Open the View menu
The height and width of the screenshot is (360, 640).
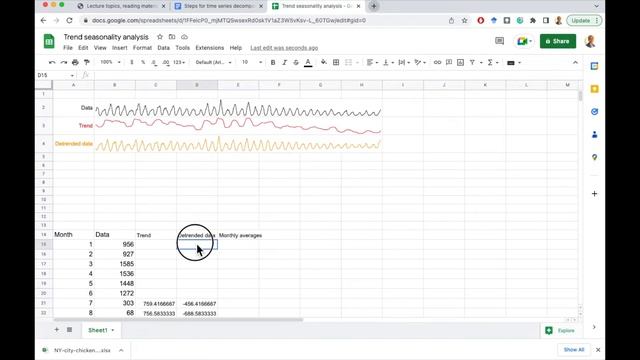point(100,48)
